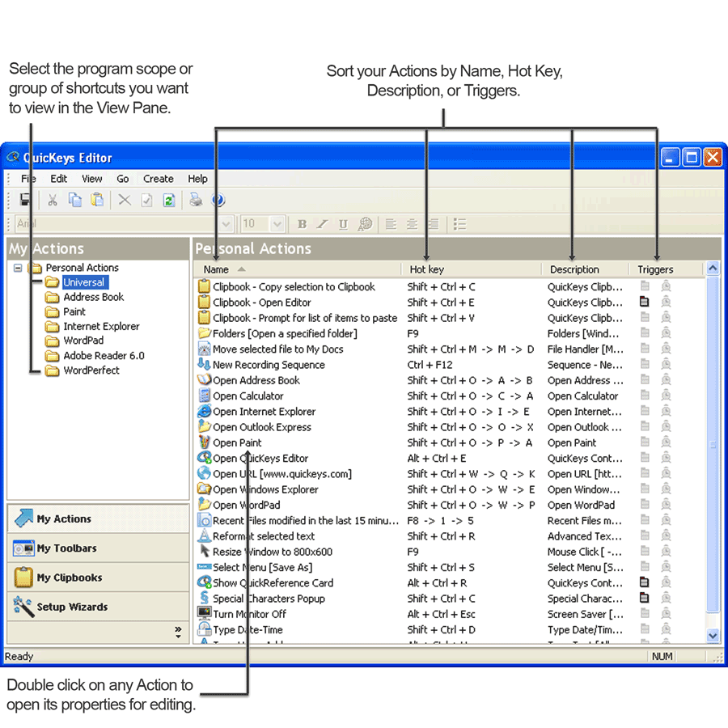Open the Edit menu
The height and width of the screenshot is (728, 728).
tap(58, 179)
